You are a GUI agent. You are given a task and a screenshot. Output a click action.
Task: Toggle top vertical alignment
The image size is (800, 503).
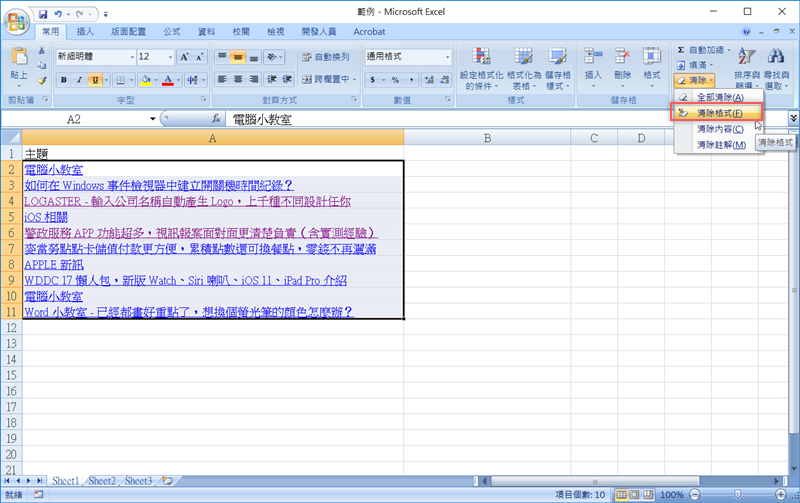coord(222,57)
